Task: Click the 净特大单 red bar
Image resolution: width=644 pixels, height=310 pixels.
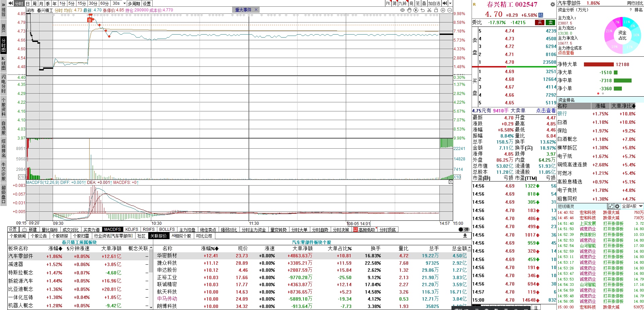Action: (x=599, y=64)
